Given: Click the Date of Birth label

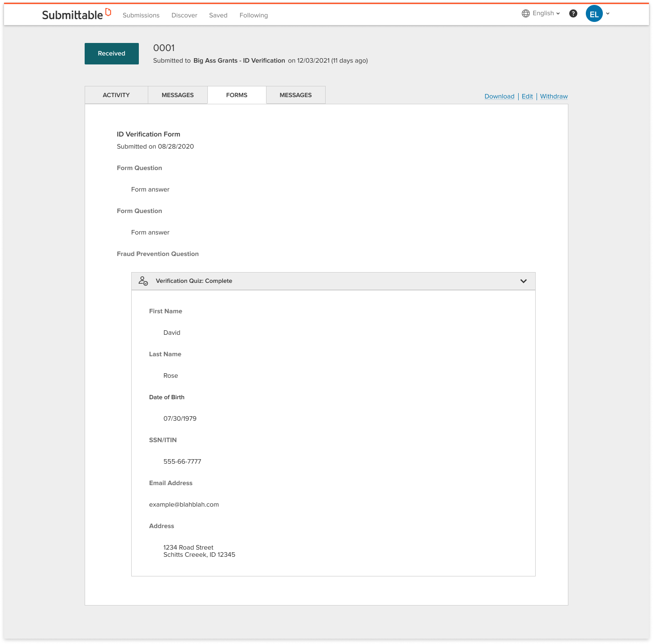Looking at the screenshot, I should click(167, 397).
